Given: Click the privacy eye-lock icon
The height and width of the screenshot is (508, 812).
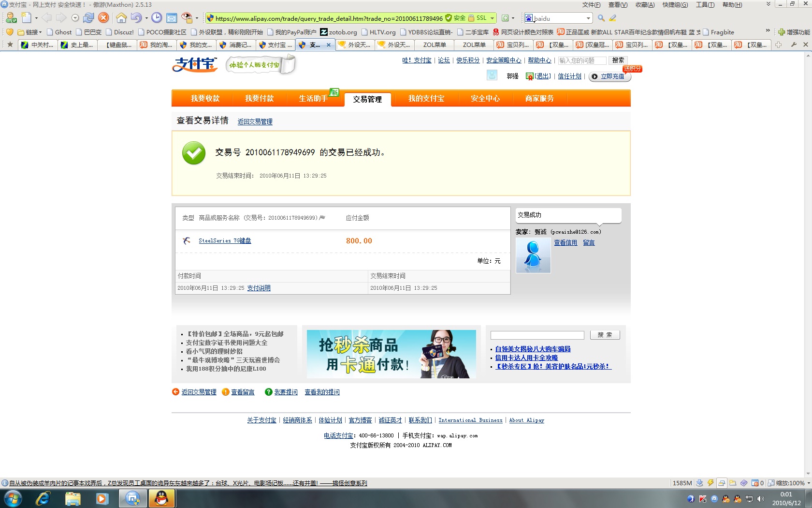Looking at the screenshot, I should pos(187,18).
